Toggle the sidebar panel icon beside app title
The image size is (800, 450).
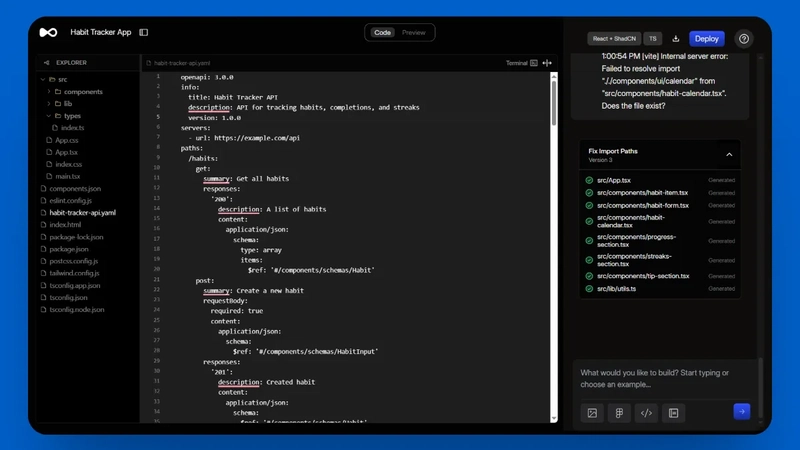coord(143,32)
